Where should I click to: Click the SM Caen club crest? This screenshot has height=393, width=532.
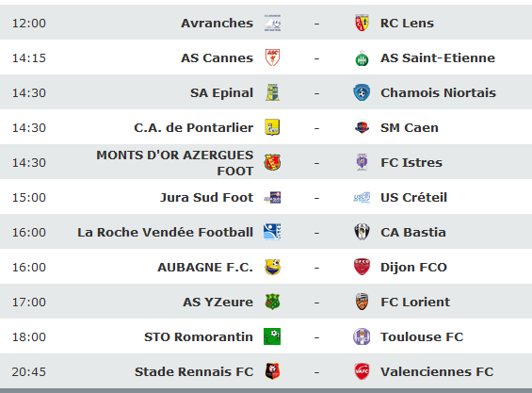[362, 128]
